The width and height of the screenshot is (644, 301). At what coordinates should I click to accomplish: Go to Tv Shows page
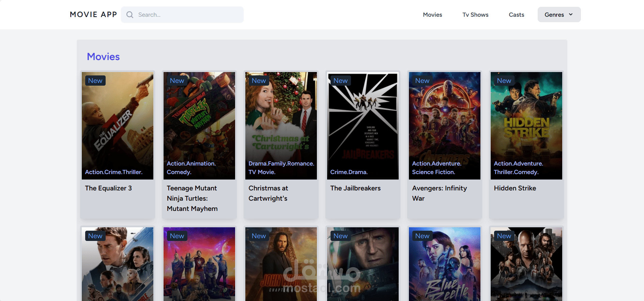[475, 15]
